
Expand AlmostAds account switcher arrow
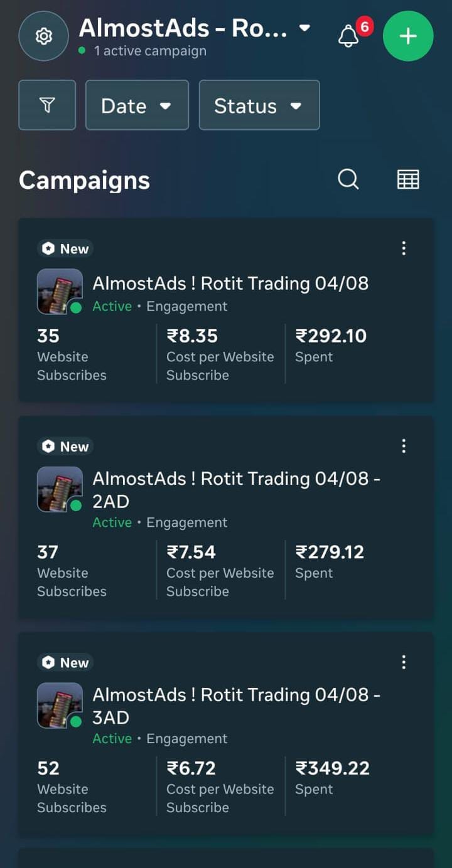304,28
